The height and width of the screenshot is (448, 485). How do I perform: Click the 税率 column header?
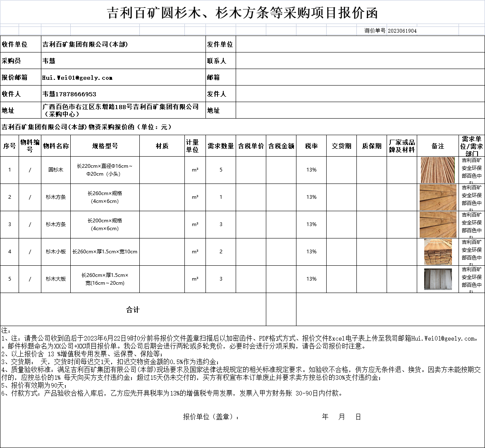[311, 146]
